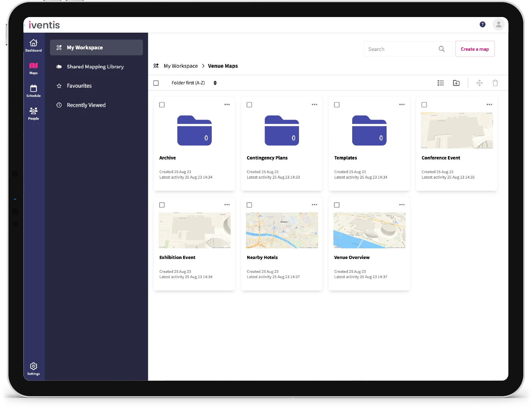The height and width of the screenshot is (408, 532).
Task: Check the Nearby Hotels map checkbox
Action: pos(249,205)
